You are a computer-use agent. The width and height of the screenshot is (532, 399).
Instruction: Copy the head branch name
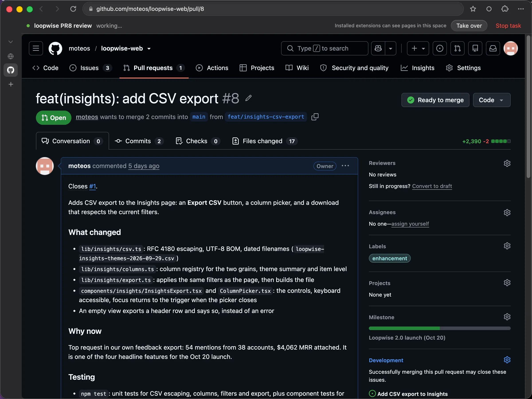pos(315,117)
